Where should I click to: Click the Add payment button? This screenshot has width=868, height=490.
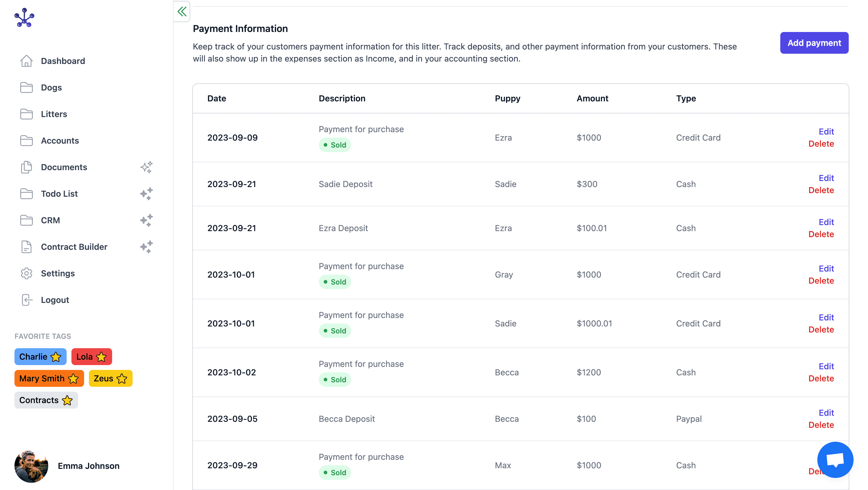(x=814, y=43)
